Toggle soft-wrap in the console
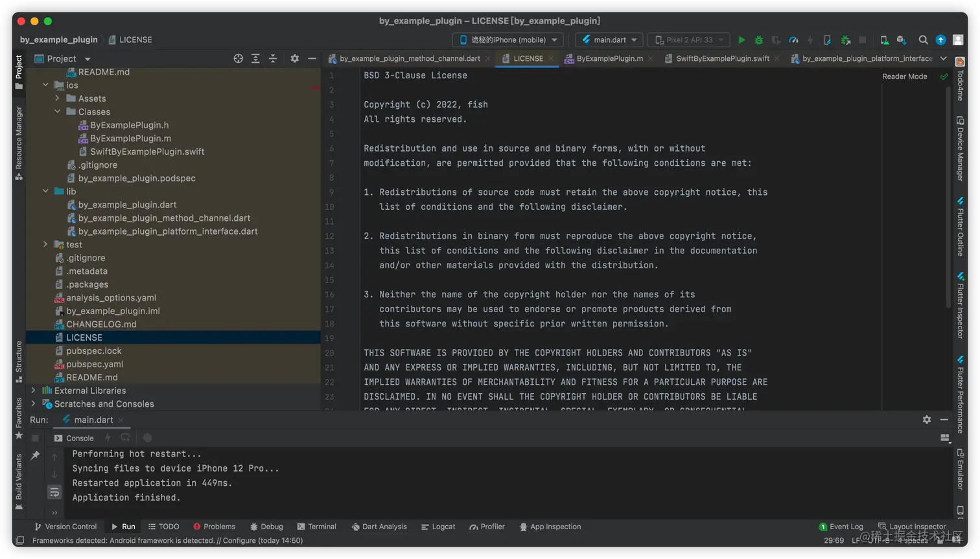Screen dimensions: 980x559 click(x=54, y=492)
